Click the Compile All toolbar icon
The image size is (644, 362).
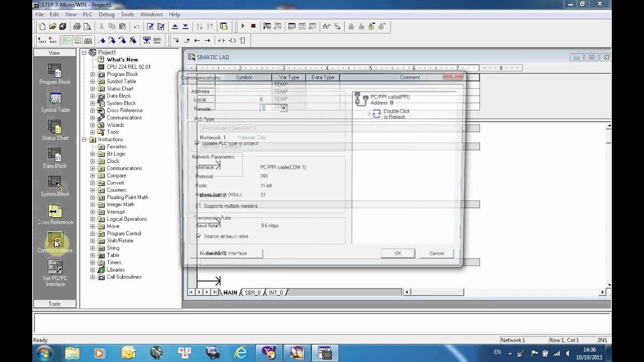160,26
